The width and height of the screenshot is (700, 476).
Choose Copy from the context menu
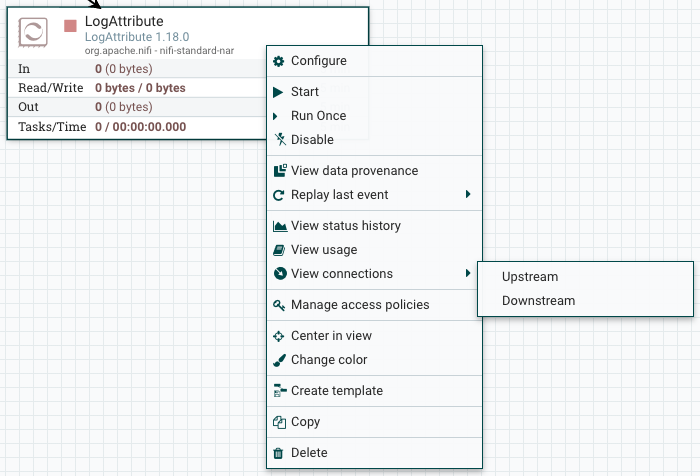(x=305, y=422)
